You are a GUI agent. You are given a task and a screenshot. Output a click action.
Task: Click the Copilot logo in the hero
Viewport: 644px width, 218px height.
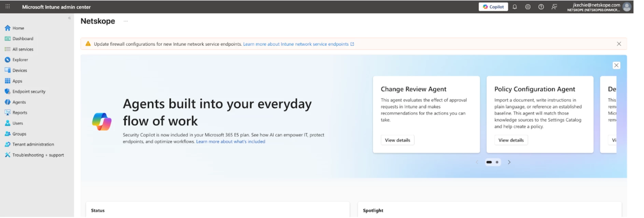coord(102,122)
